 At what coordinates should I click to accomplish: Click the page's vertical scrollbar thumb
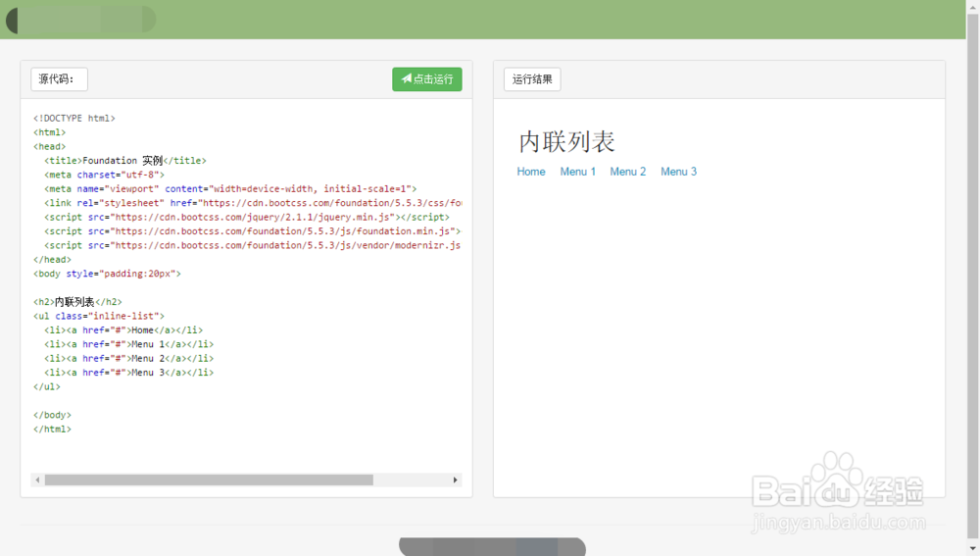point(972,276)
